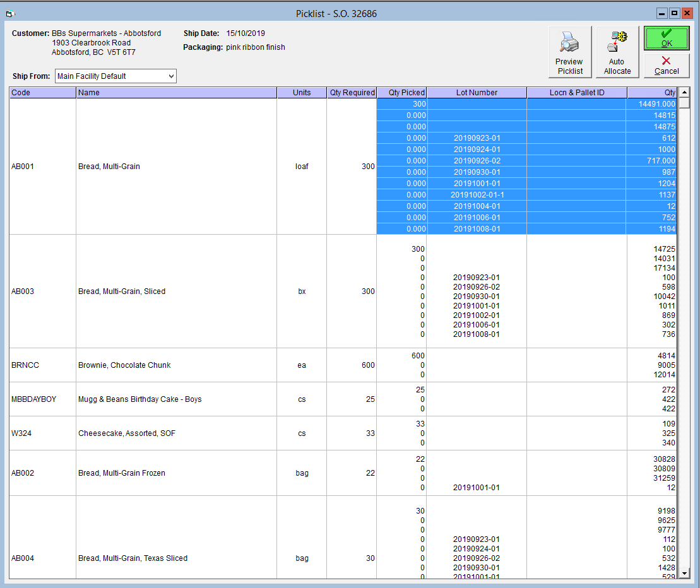
Task: Select Bread, Multi-Grain, Sliced name
Action: coord(176,291)
